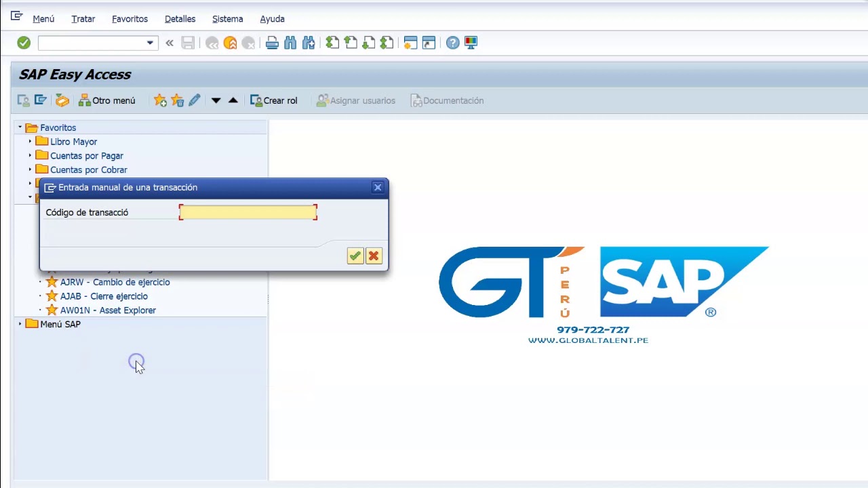Click the Last Page icon
868x488 pixels.
coord(387,43)
